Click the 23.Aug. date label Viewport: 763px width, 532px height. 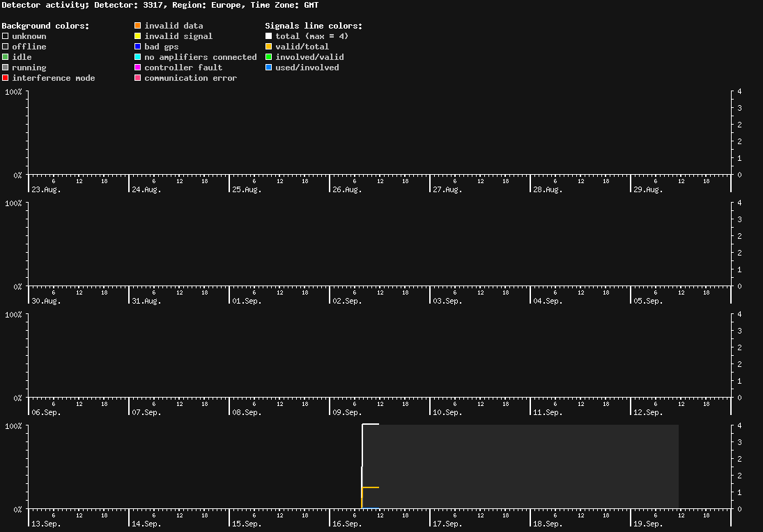pyautogui.click(x=46, y=189)
